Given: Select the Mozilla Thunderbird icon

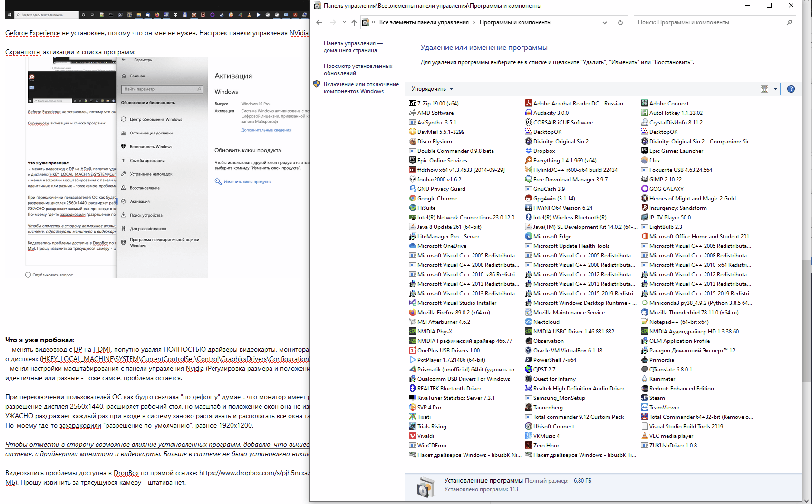Looking at the screenshot, I should [645, 313].
